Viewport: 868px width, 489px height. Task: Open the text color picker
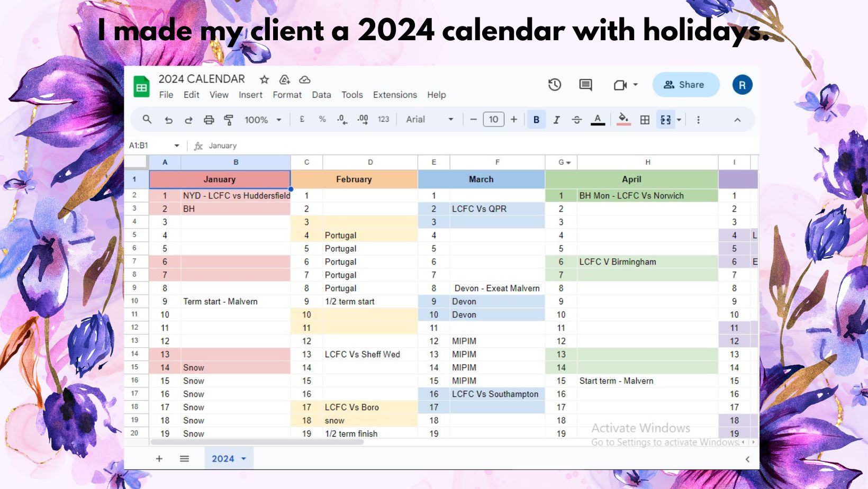click(598, 120)
